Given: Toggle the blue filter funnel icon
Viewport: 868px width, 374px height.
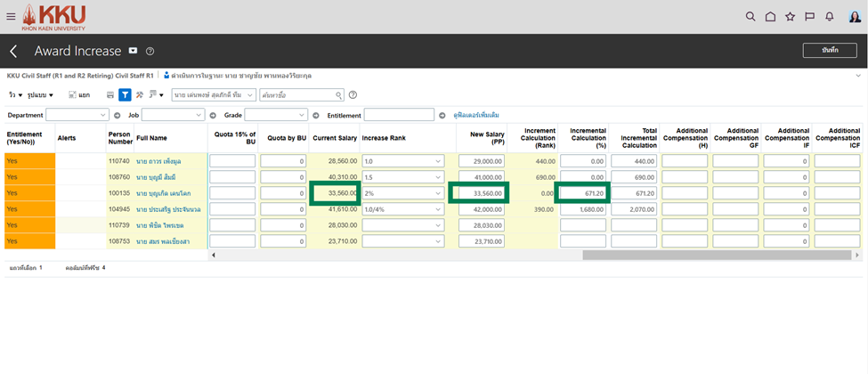Looking at the screenshot, I should pyautogui.click(x=126, y=94).
